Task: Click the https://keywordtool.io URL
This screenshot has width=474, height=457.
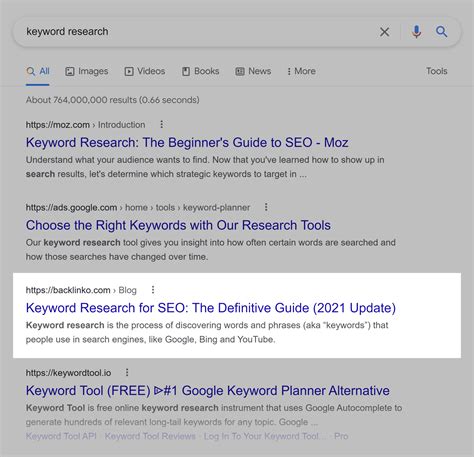Action: (x=68, y=373)
